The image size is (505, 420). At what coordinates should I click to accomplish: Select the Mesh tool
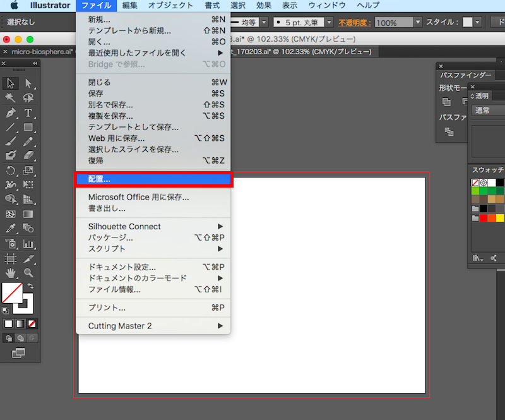tap(11, 214)
